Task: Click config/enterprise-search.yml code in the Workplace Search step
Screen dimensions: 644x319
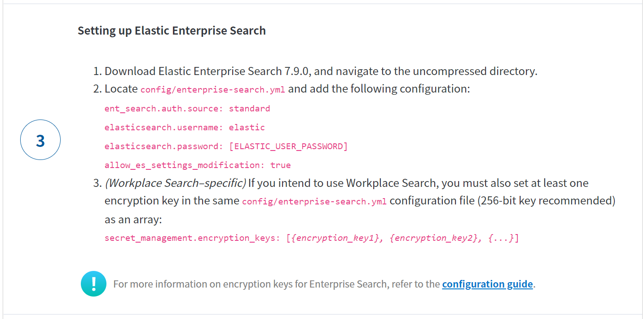Action: tap(314, 202)
